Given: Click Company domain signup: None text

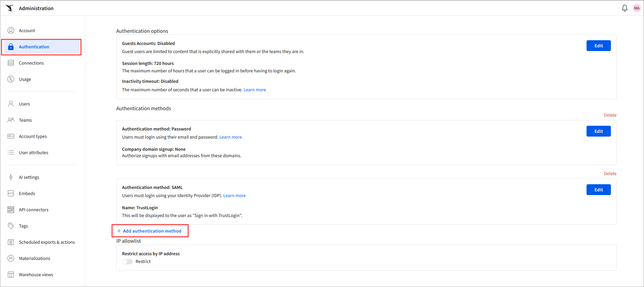Looking at the screenshot, I should (x=154, y=149).
